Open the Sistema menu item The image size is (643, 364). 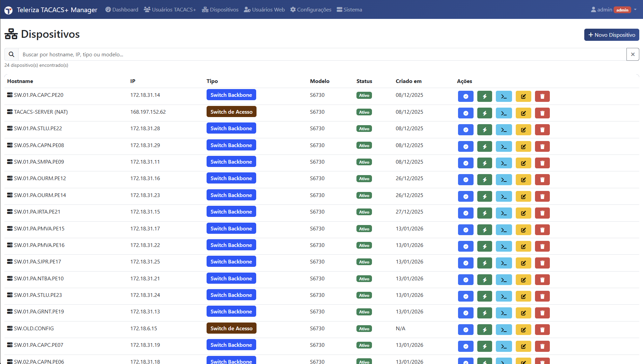[x=349, y=10]
